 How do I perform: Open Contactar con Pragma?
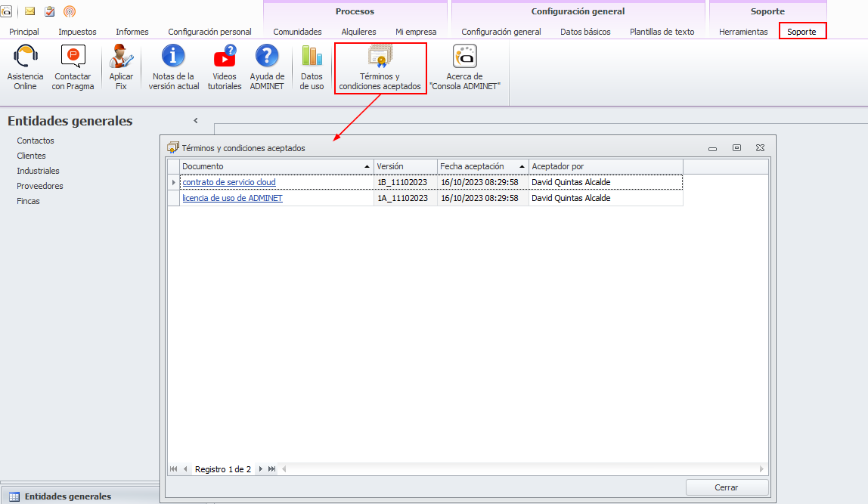click(73, 67)
